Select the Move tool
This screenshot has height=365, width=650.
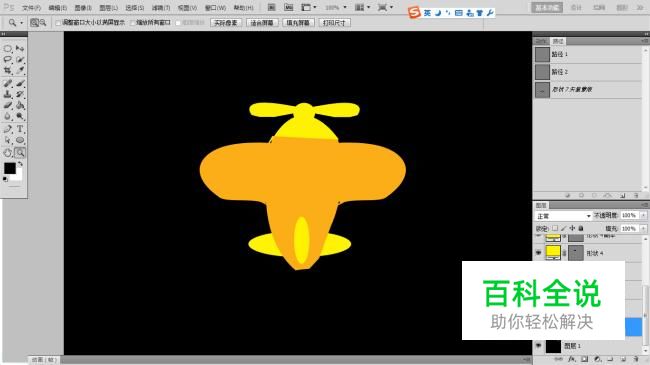(x=19, y=49)
